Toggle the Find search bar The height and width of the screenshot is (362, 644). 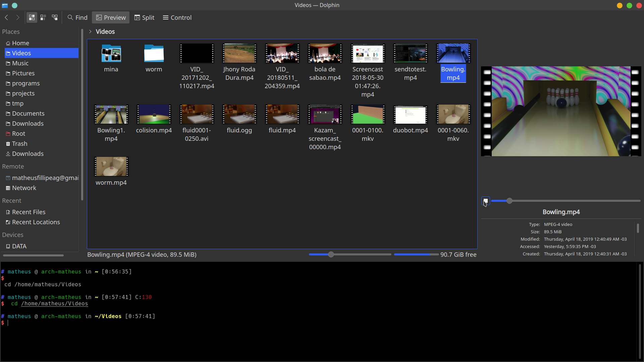(77, 17)
